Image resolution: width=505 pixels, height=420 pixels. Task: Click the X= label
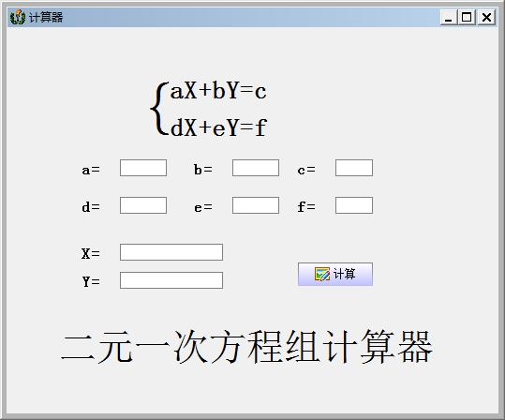pos(91,254)
